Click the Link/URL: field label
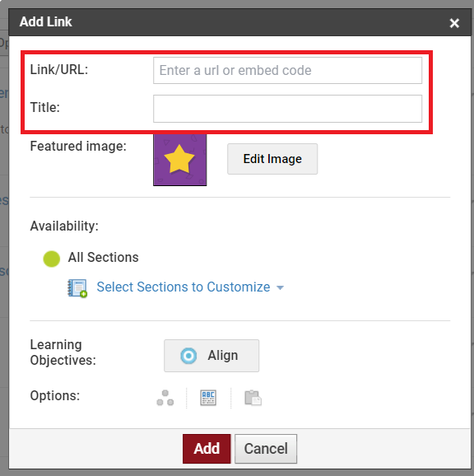474x476 pixels. tap(59, 70)
